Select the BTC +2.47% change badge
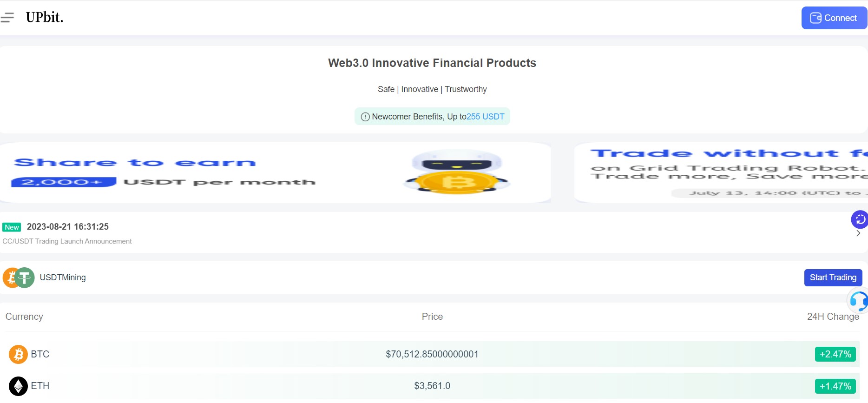This screenshot has height=403, width=868. [x=835, y=354]
